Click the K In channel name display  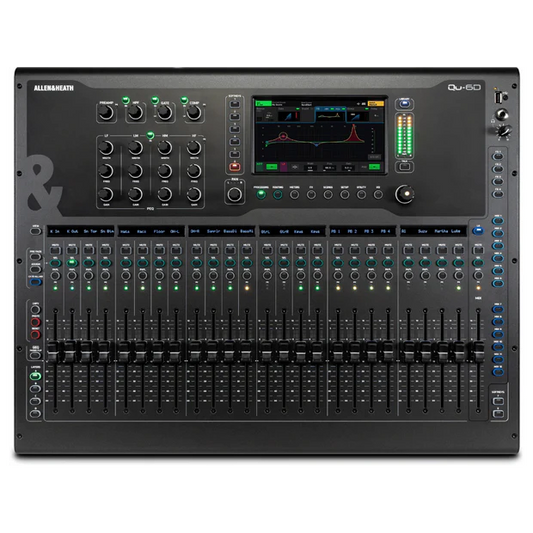point(55,231)
